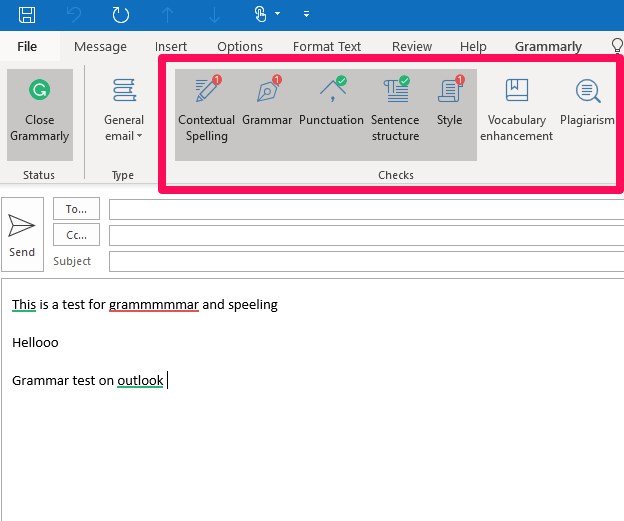Click the Cc... address book button
Screen dimensions: 624x521
coord(76,235)
